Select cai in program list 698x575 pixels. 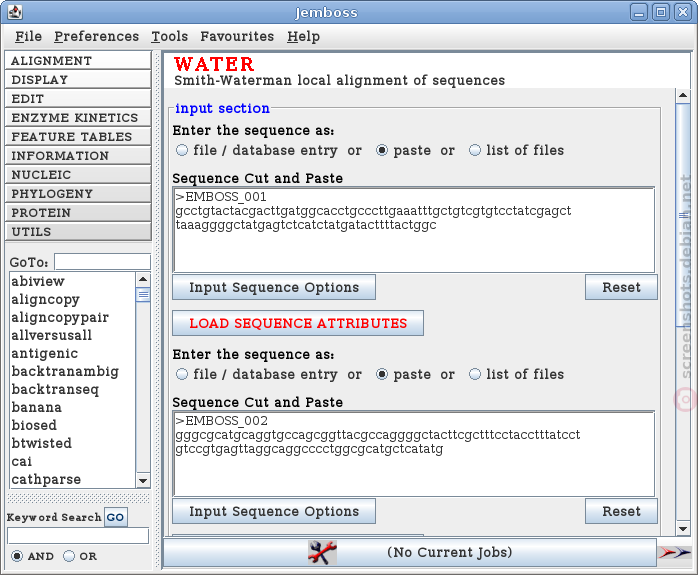pos(72,461)
